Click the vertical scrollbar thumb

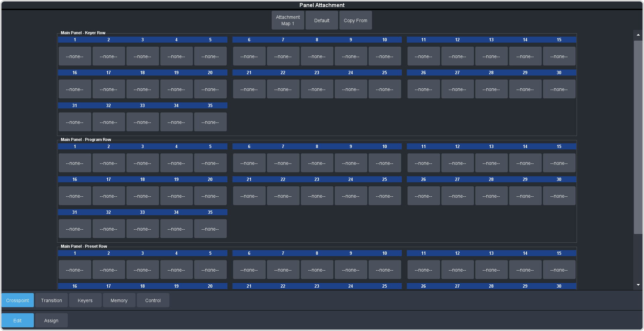click(x=638, y=137)
